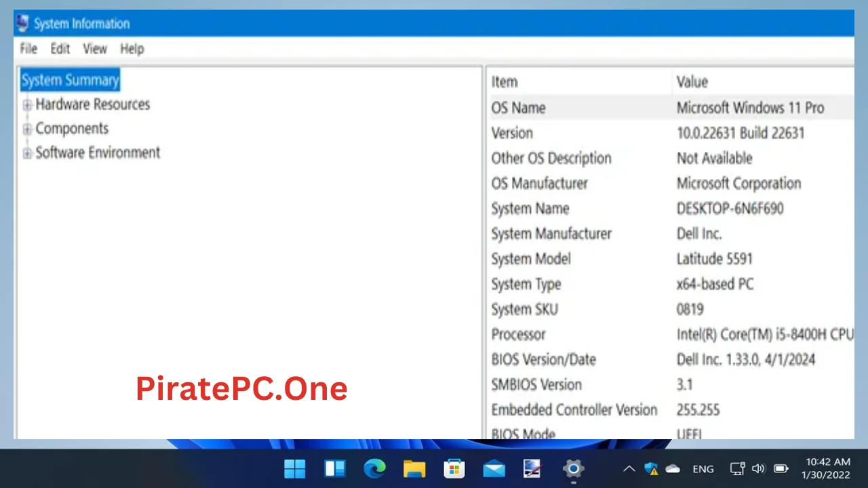Show hidden tray icons chevron

point(629,468)
